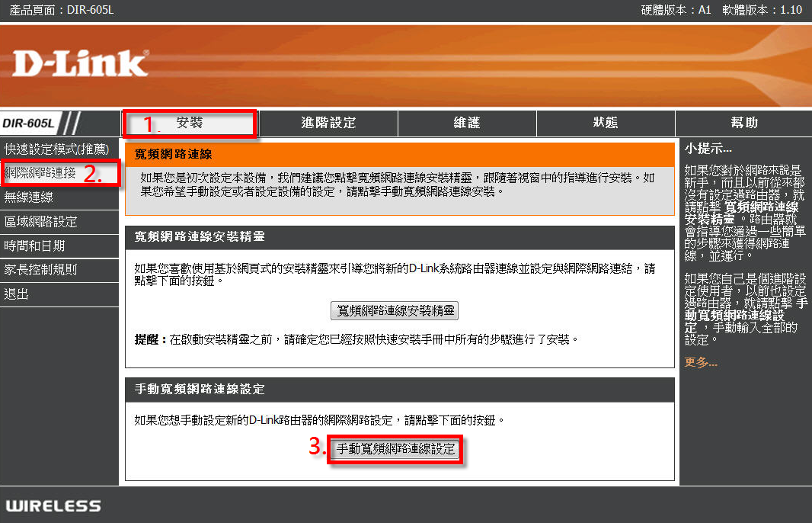This screenshot has height=523, width=812.
Task: Open 時間和日期 from the left menu
Action: (34, 245)
